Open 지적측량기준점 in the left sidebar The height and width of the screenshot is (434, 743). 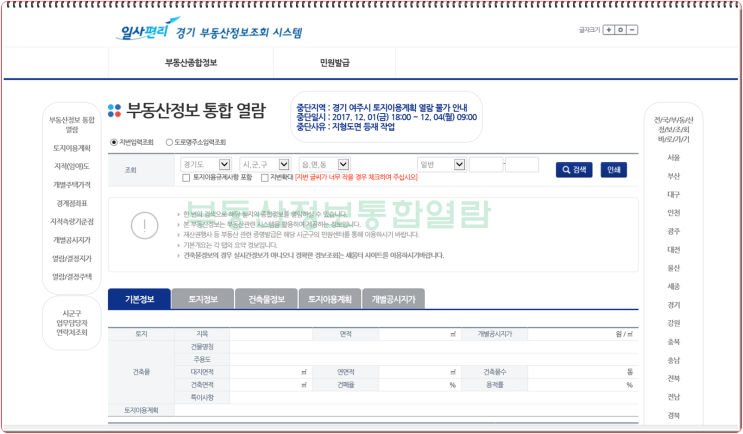click(x=72, y=222)
